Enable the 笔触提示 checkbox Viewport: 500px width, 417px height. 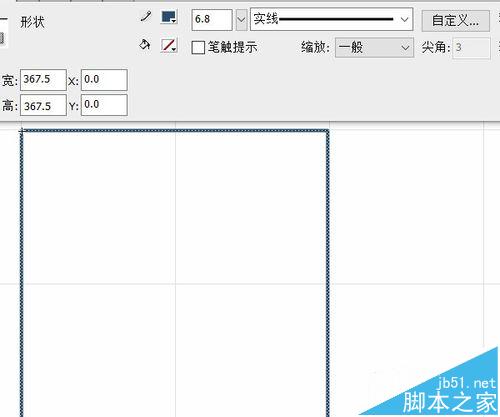click(198, 47)
